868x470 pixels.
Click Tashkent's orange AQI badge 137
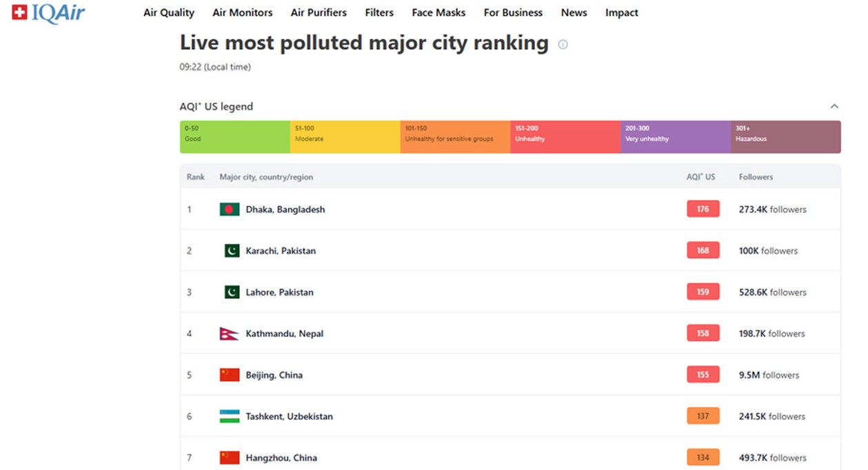pyautogui.click(x=703, y=416)
